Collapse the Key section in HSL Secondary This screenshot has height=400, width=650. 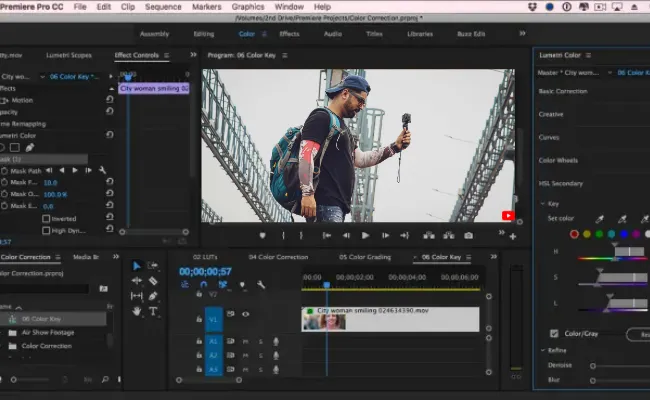[543, 204]
